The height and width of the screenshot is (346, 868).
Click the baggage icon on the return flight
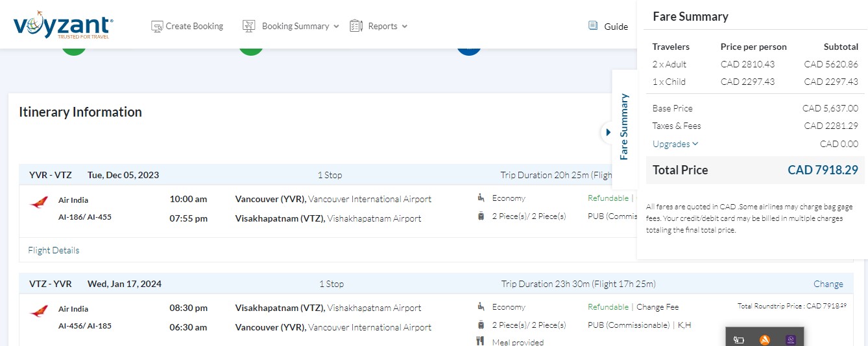[481, 325]
